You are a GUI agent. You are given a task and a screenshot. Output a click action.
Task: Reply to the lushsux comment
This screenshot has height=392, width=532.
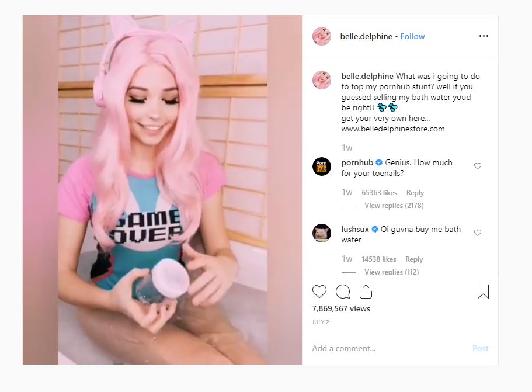(x=414, y=259)
